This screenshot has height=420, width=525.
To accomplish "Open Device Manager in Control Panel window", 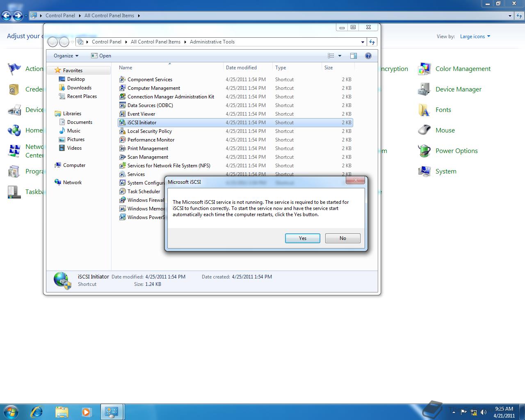I will [x=459, y=89].
